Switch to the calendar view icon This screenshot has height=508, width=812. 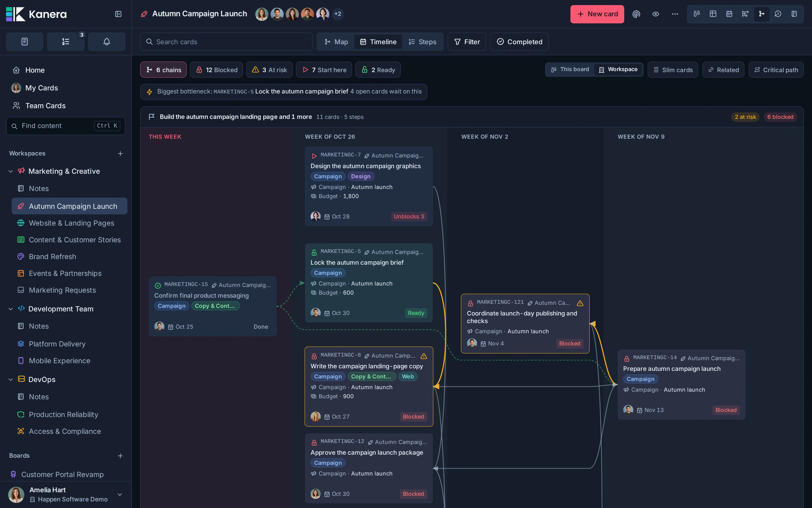tap(729, 14)
